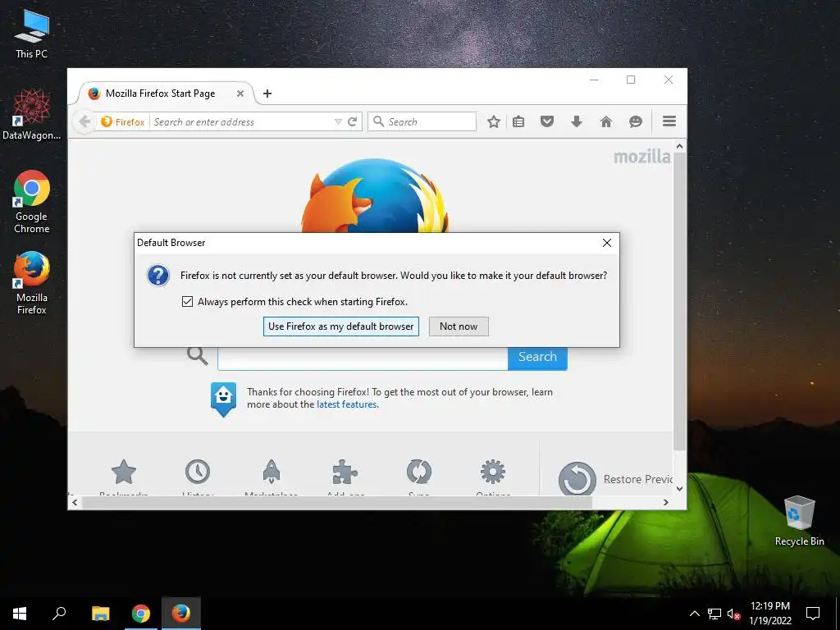840x630 pixels.
Task: Minimize the Firefox window
Action: click(594, 80)
